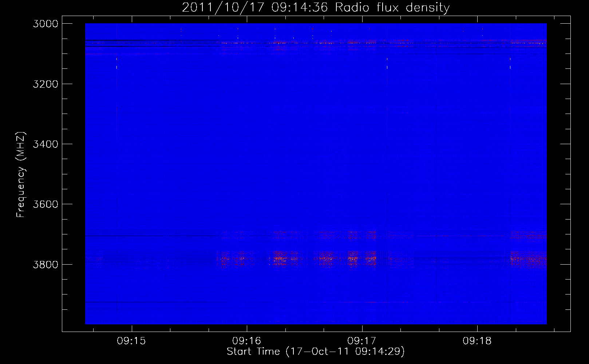The image size is (589, 364).
Task: Click the 09:15 time tick label
Action: (x=131, y=341)
